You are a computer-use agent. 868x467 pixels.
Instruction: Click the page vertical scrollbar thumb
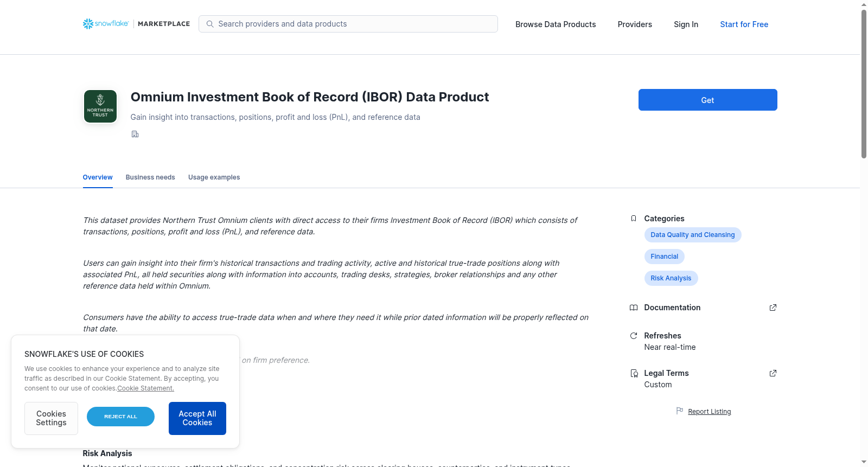(864, 84)
